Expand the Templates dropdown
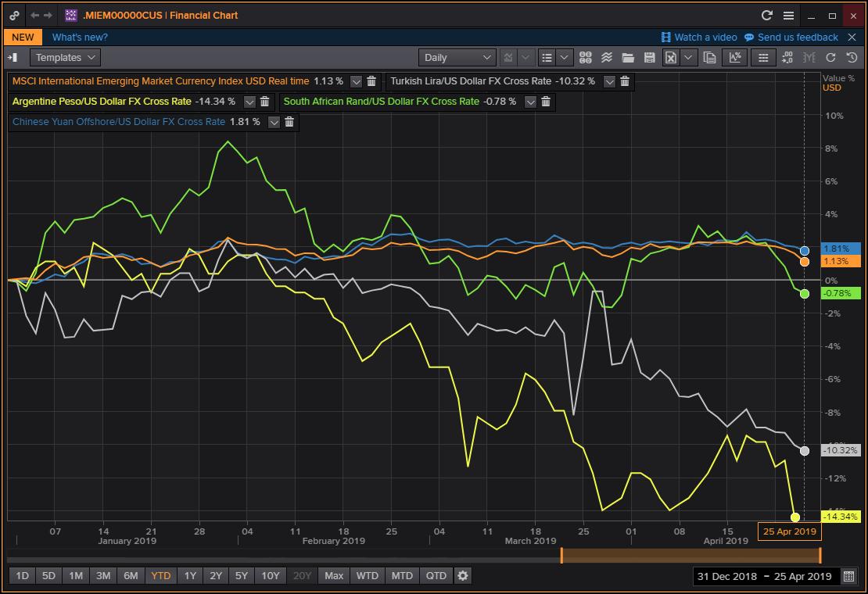The image size is (868, 594). click(66, 57)
